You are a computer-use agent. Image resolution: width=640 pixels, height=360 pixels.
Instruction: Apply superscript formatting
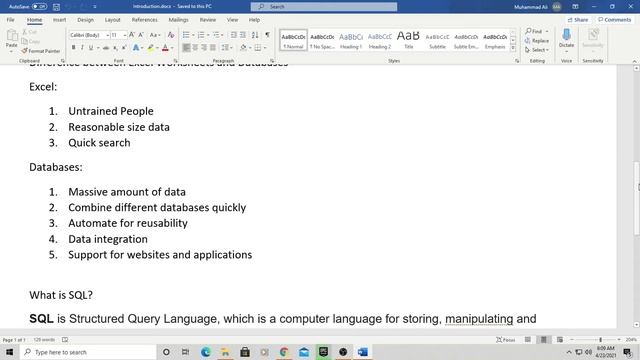(x=124, y=48)
